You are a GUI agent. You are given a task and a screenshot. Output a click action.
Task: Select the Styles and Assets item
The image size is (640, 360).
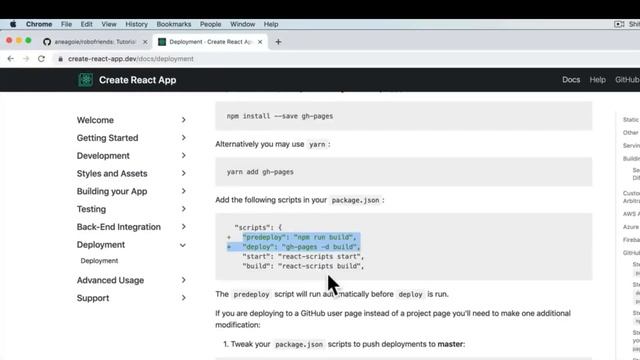[112, 173]
